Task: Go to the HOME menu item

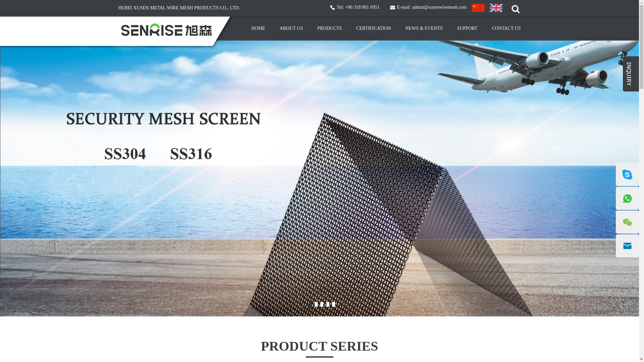Action: tap(258, 28)
